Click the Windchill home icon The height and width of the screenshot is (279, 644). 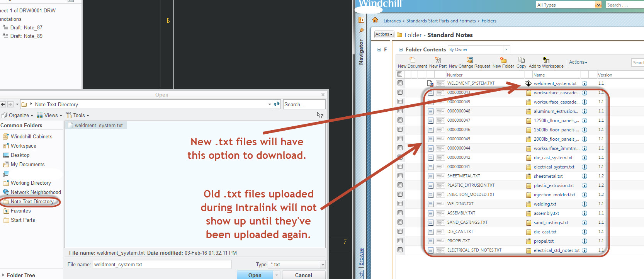point(375,20)
